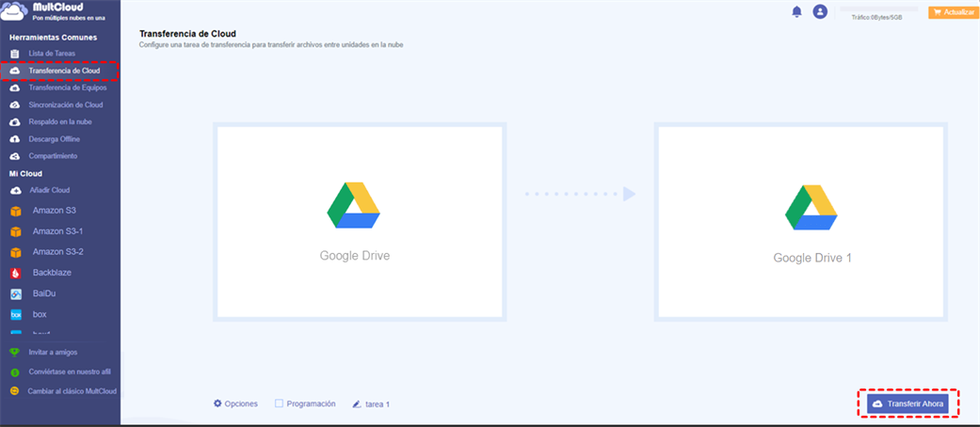This screenshot has height=427, width=980.
Task: Select Amazon S3-2 cloud entry
Action: coord(60,252)
